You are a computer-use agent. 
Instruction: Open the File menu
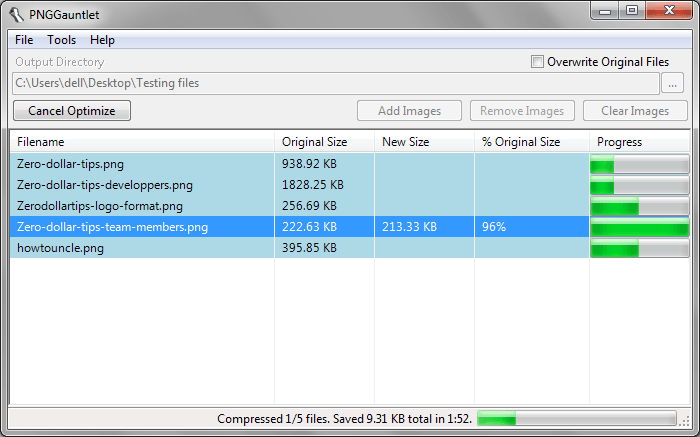(x=24, y=40)
